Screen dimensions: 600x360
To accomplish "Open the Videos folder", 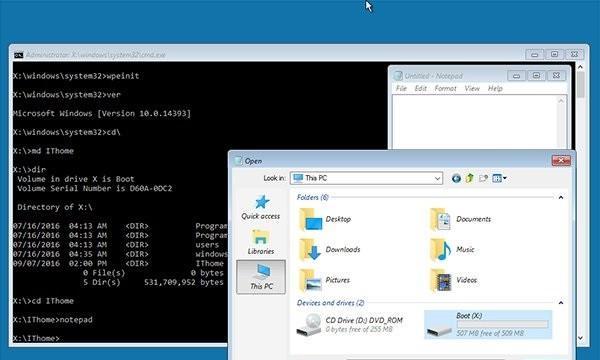I will [453, 280].
